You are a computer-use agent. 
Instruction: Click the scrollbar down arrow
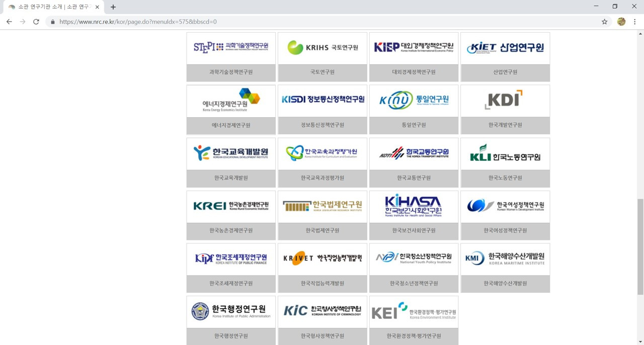(x=640, y=341)
